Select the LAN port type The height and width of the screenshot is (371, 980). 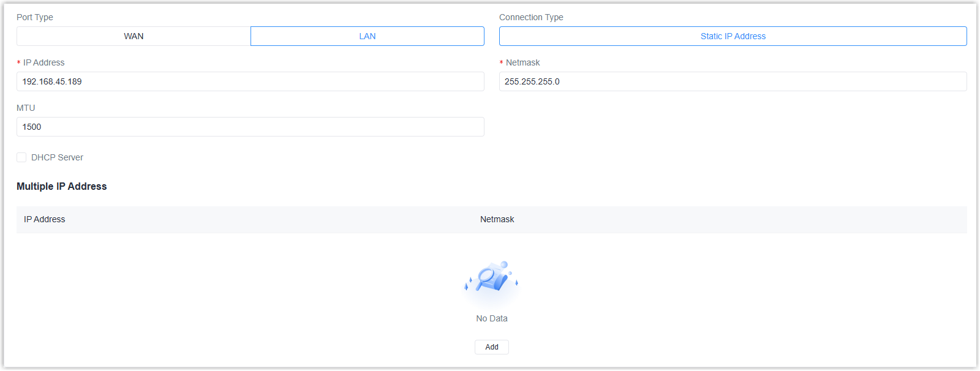pyautogui.click(x=367, y=36)
